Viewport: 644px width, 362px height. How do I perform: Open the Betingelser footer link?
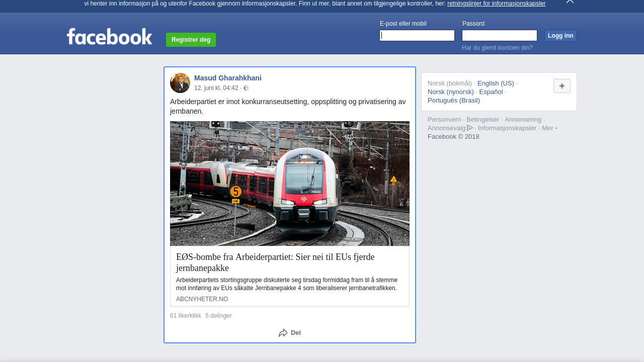(483, 120)
